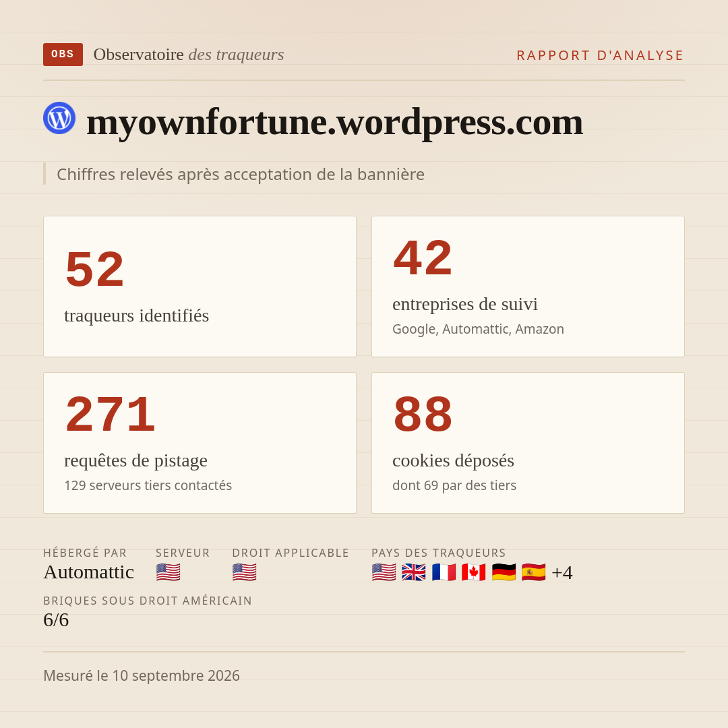Open the Observatoire des traqueurs title
Image resolution: width=728 pixels, height=728 pixels.
tap(189, 55)
